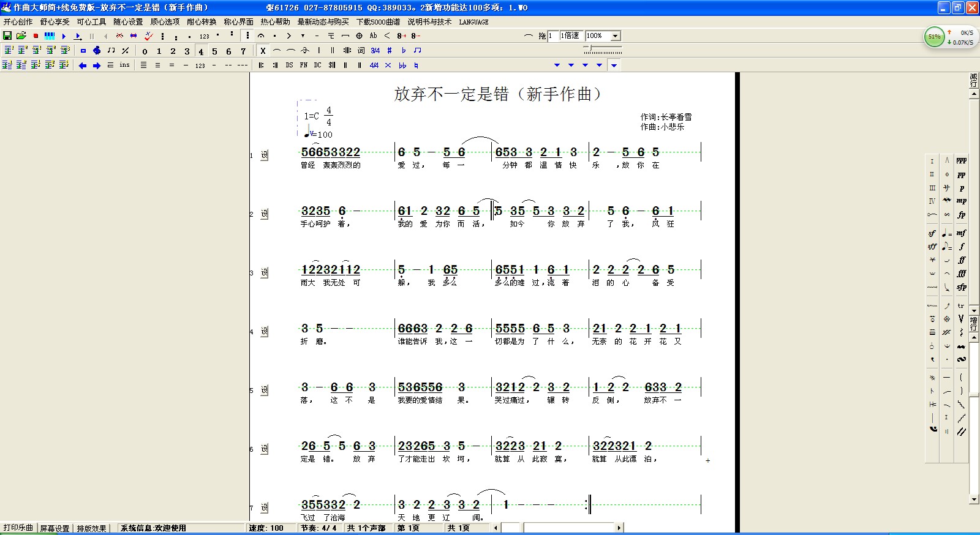Toggle the 'ins' insert mode button
The height and width of the screenshot is (535, 980).
pyautogui.click(x=124, y=65)
